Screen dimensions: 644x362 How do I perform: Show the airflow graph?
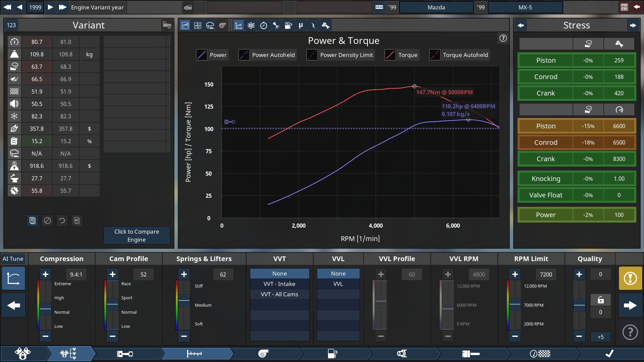click(x=251, y=25)
